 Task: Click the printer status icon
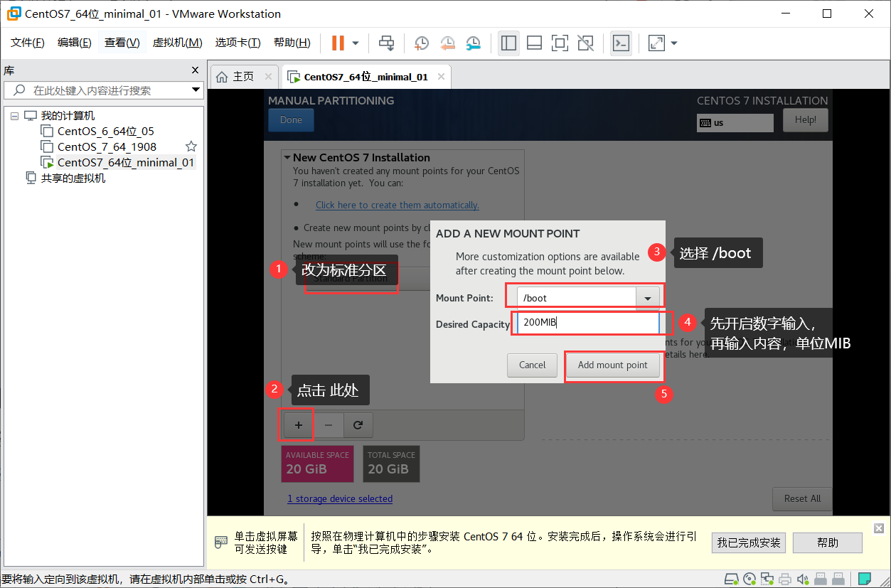(x=784, y=579)
